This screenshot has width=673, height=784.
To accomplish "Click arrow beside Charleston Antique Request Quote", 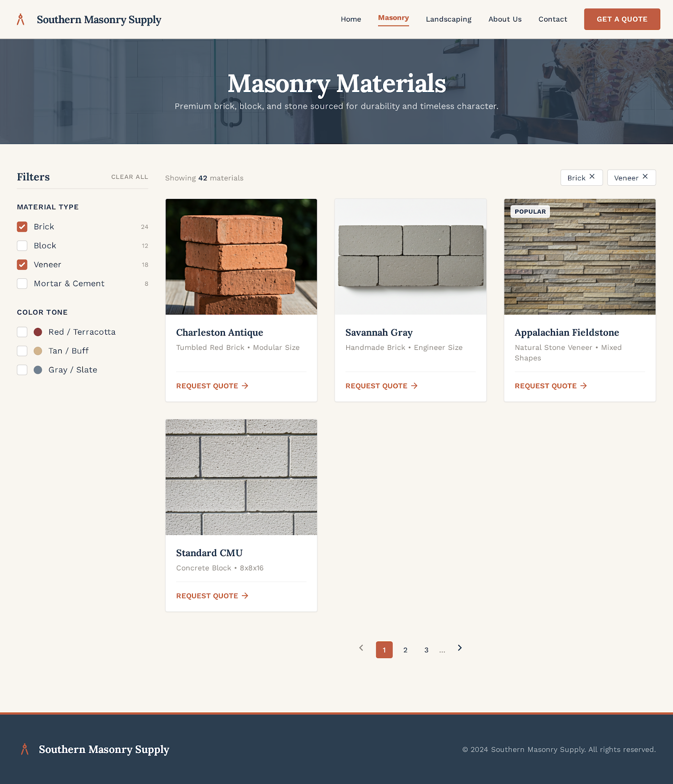I will point(245,386).
